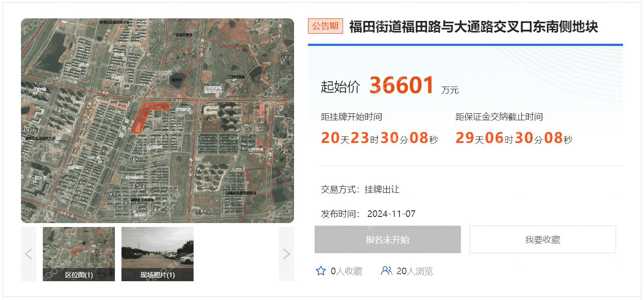Click the 交易方式 挂牌出让 text

pyautogui.click(x=360, y=189)
